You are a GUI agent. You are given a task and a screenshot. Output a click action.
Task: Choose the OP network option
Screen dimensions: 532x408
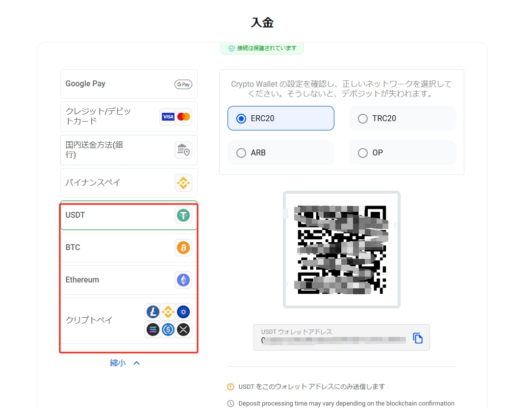point(363,153)
